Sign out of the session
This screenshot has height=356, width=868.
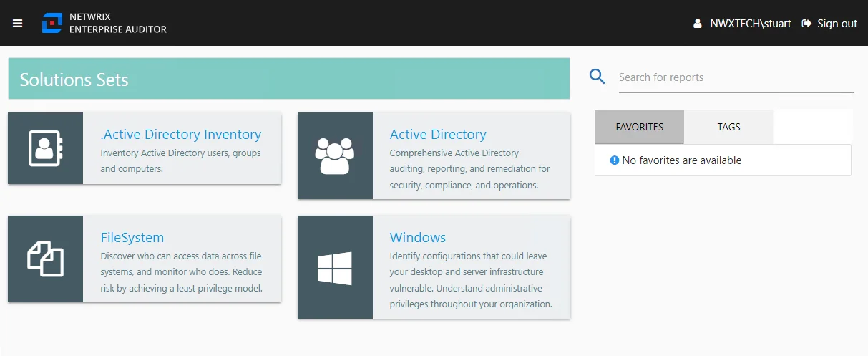[x=837, y=24]
